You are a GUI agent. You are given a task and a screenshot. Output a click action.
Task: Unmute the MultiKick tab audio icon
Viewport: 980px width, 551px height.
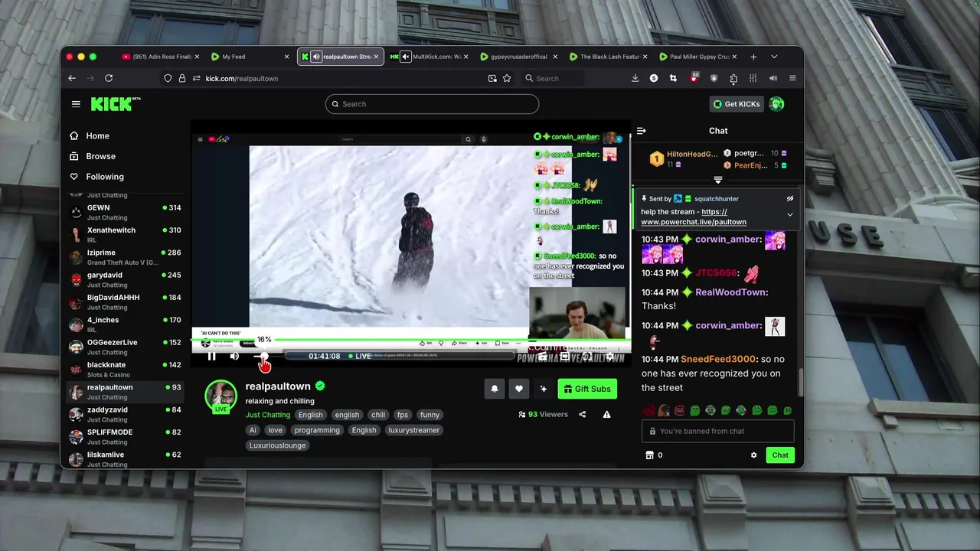click(405, 57)
